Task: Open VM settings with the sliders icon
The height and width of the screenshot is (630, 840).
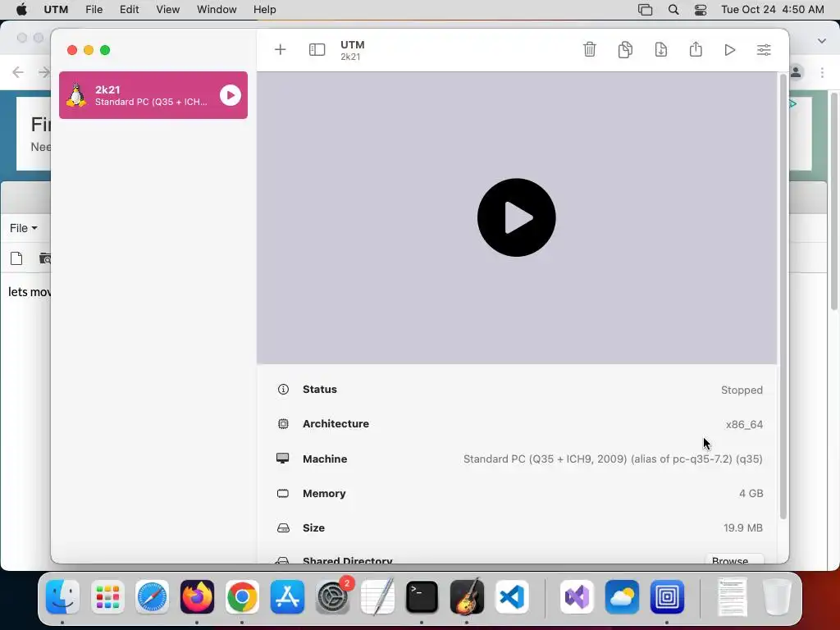Action: coord(764,50)
